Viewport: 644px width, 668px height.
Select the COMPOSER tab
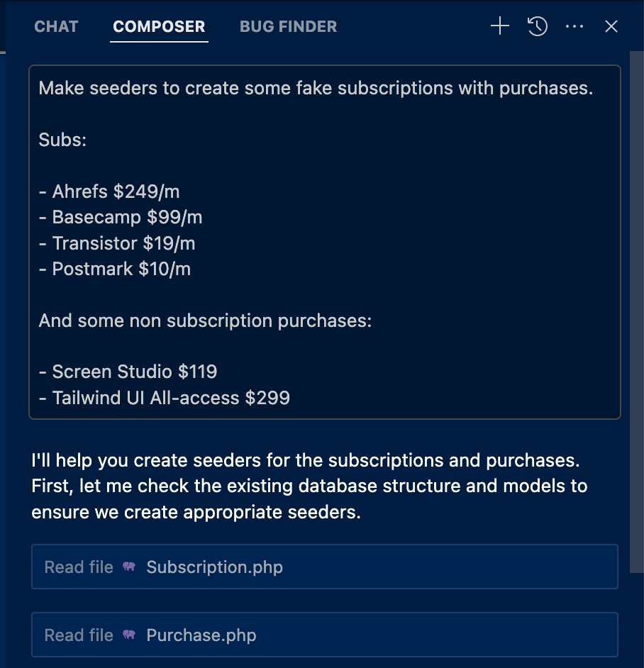click(x=159, y=27)
